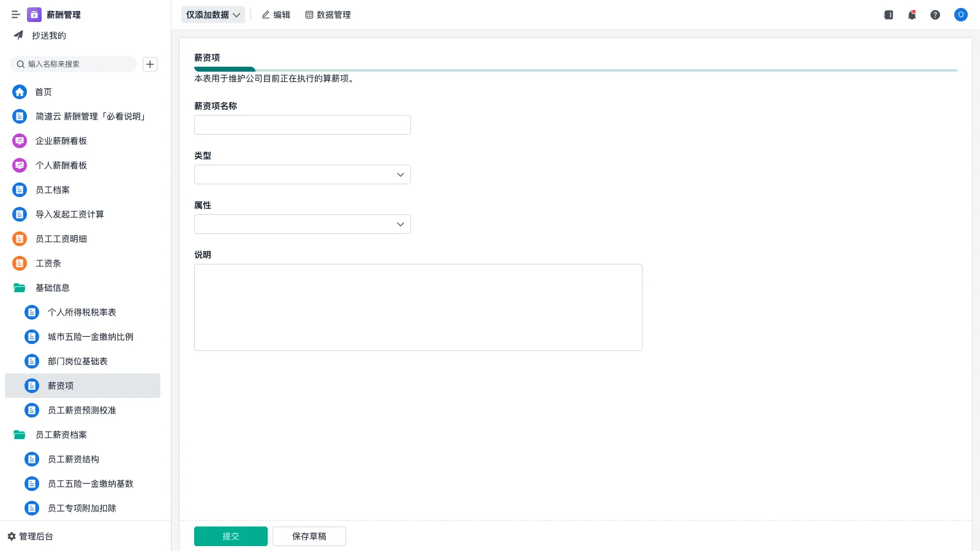
Task: Click the 员工五险一金缴纳基数 form icon
Action: [32, 484]
